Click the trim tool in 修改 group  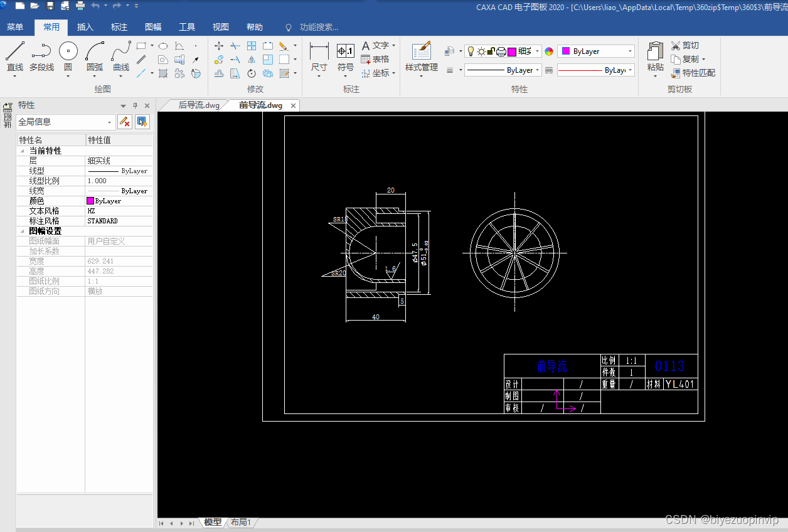click(235, 46)
